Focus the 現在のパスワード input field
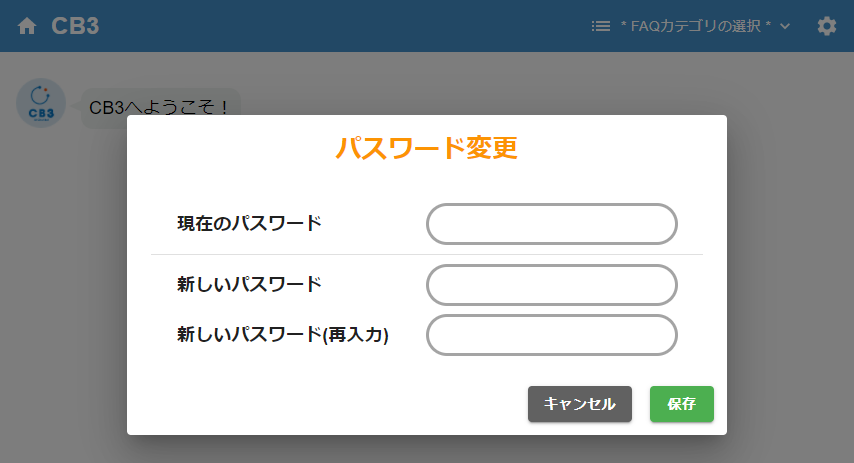Viewport: 854px width, 463px height. pyautogui.click(x=552, y=224)
